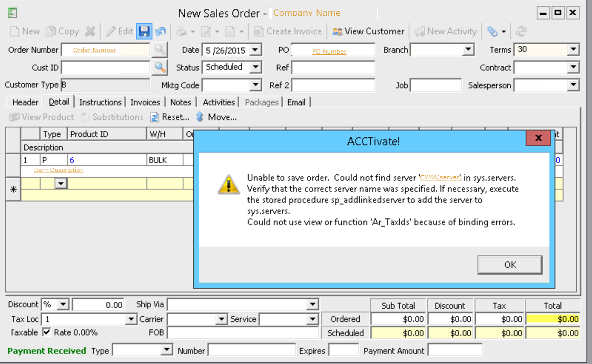Expand the Status dropdown
The width and height of the screenshot is (592, 364).
click(x=255, y=67)
